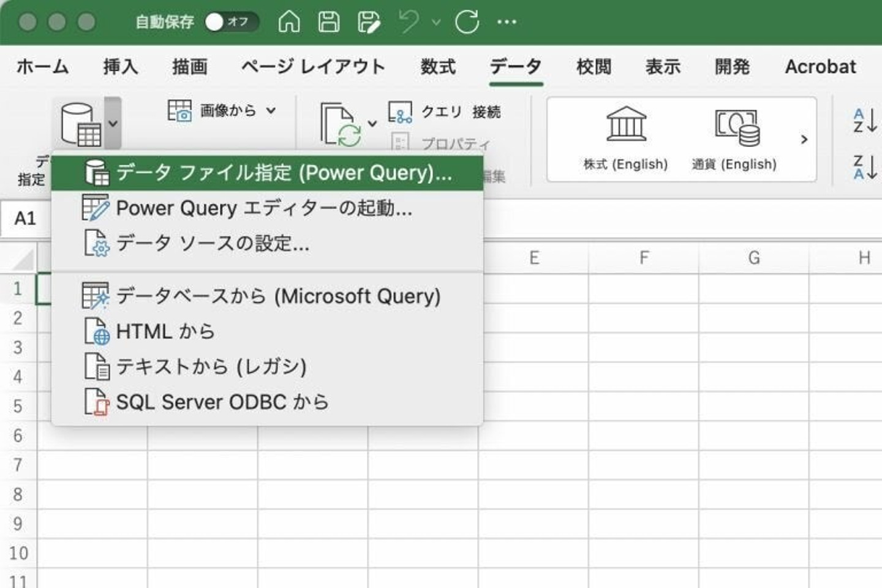Open the ホーム ribbon tab
The image size is (882, 588).
[x=43, y=66]
